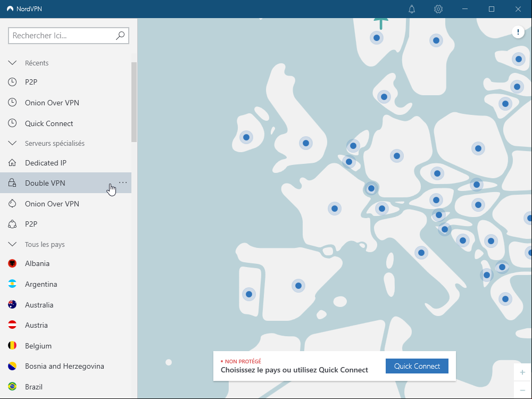The height and width of the screenshot is (399, 532).
Task: Collapse the Tous les pays section
Action: tap(12, 244)
